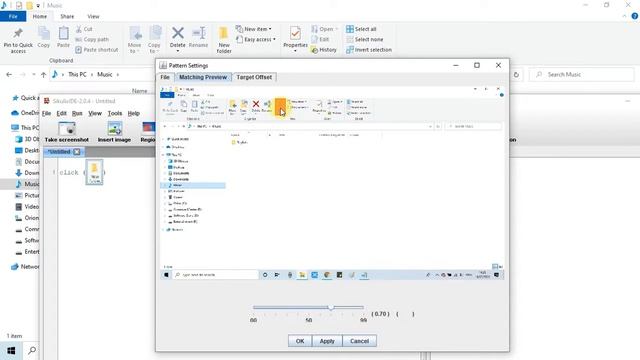Choose Copy path in Clipboard group
Screen dimensions: 640x360
coord(92,39)
